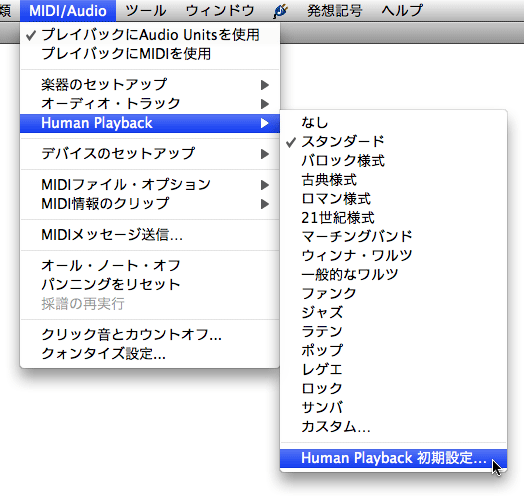Open the script icon menu in menu bar

point(280,11)
